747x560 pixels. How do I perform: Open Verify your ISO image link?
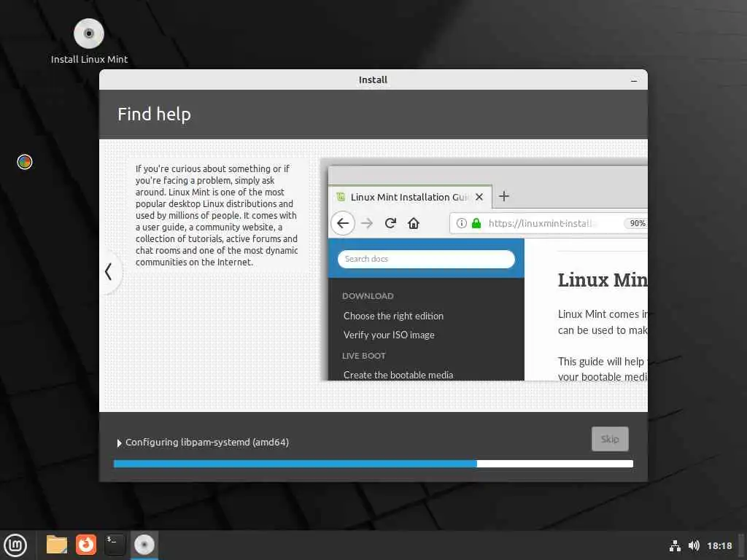point(389,335)
